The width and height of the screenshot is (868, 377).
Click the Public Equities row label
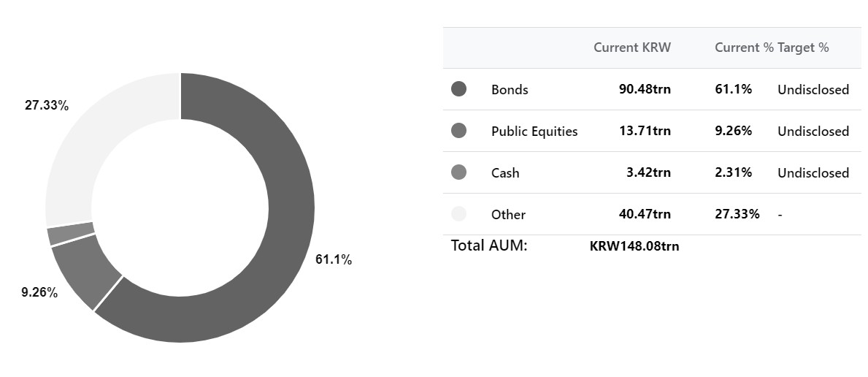534,132
